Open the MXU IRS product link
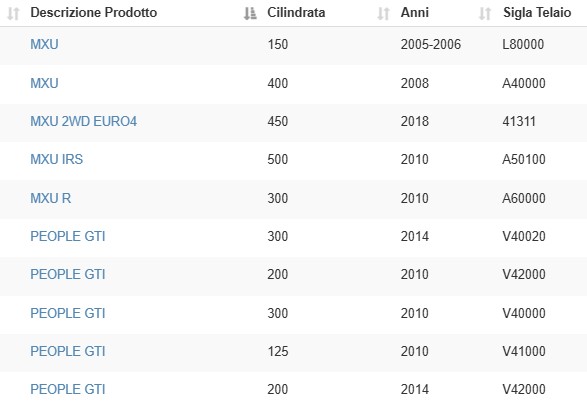This screenshot has height=405, width=587. (x=57, y=159)
